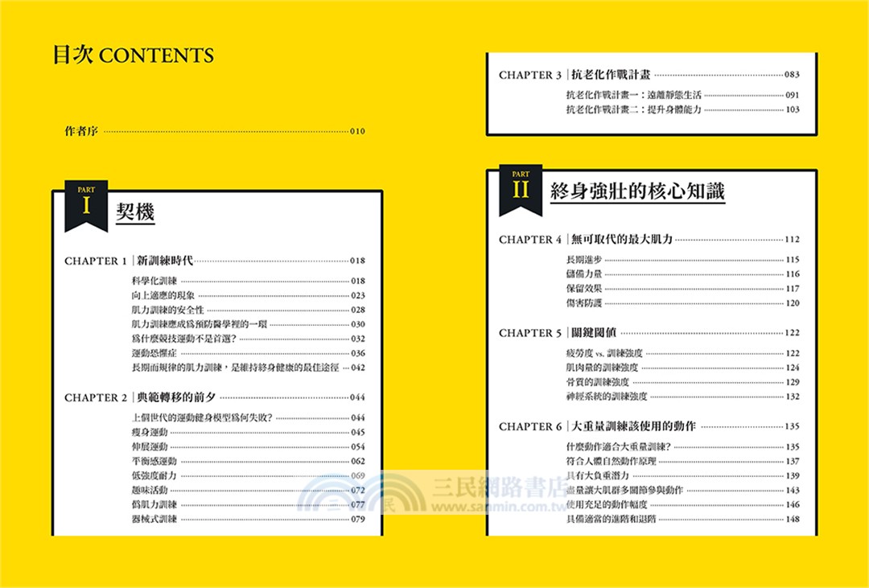Select the '骨質的訓練強度' row
The image size is (869, 588).
[683, 382]
